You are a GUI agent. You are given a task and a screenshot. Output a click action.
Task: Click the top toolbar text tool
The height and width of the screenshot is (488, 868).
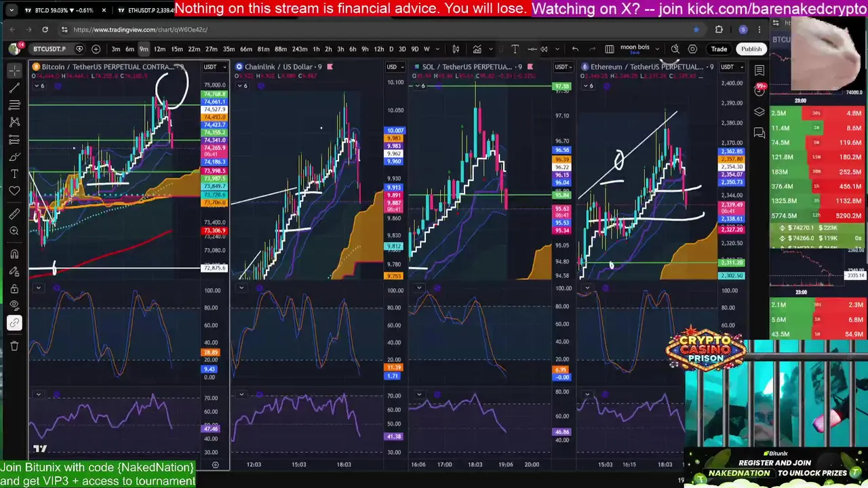(515, 49)
